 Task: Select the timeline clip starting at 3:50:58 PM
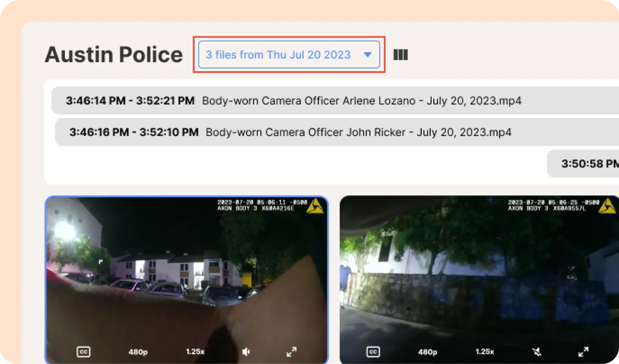[583, 164]
